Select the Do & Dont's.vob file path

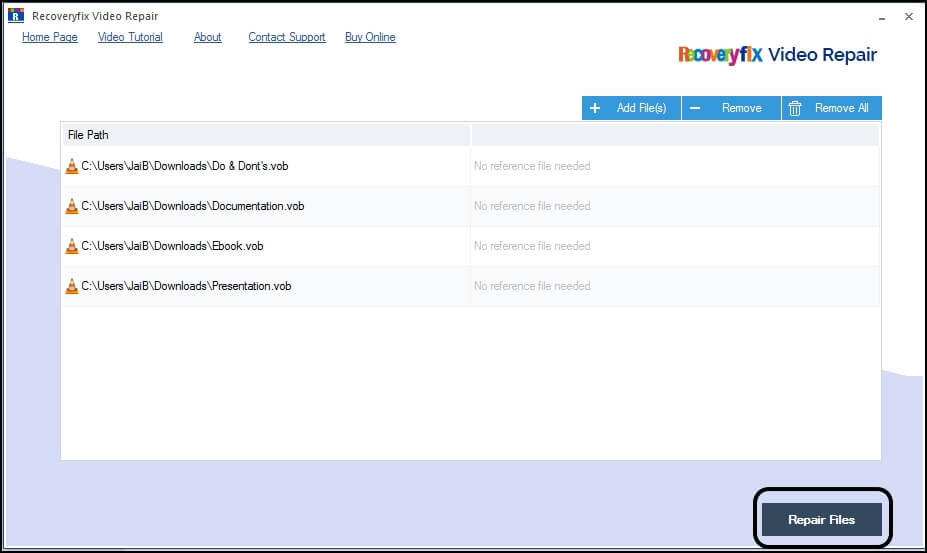[x=184, y=166]
